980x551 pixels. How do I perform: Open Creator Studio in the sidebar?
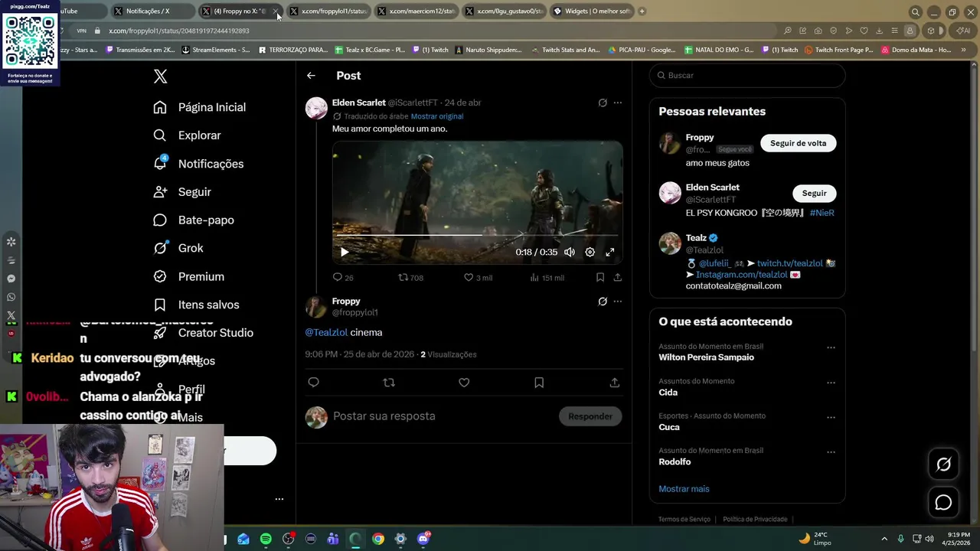coord(203,333)
